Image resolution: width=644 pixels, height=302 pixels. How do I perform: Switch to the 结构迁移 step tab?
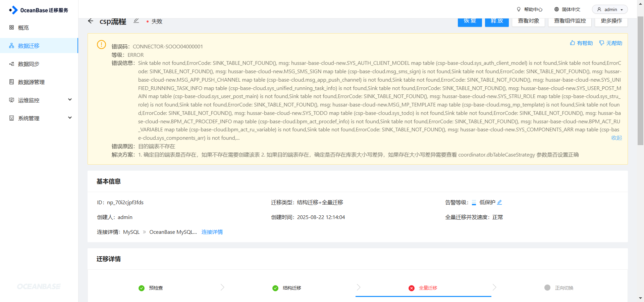pyautogui.click(x=291, y=288)
